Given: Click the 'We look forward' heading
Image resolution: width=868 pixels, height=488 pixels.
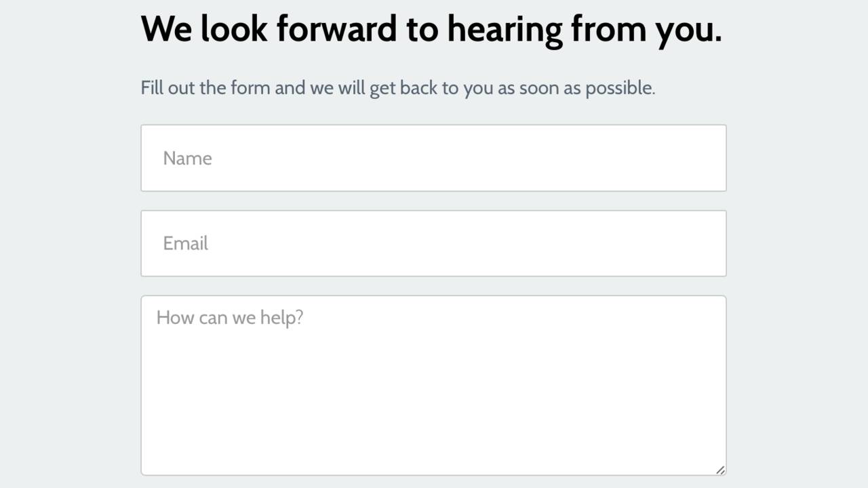Looking at the screenshot, I should click(x=431, y=29).
